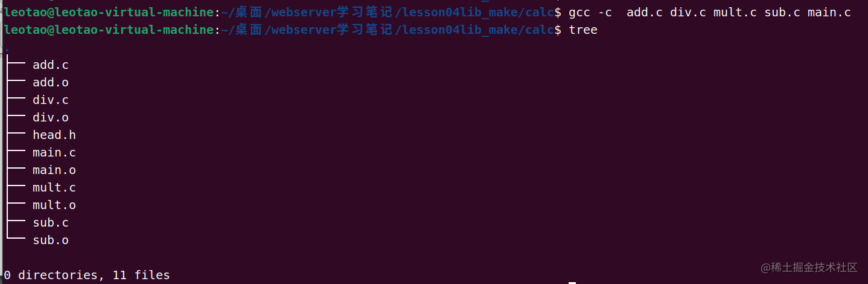Click the username prompt on first line

point(109,12)
